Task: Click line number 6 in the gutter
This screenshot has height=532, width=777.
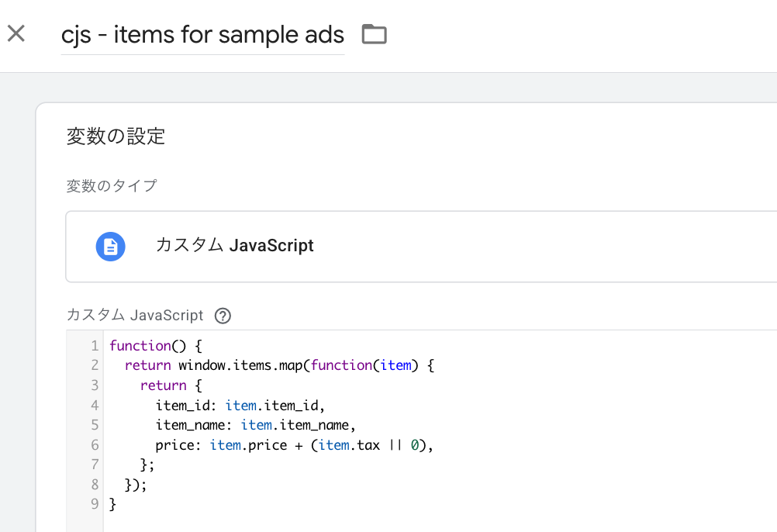Action: pos(94,445)
